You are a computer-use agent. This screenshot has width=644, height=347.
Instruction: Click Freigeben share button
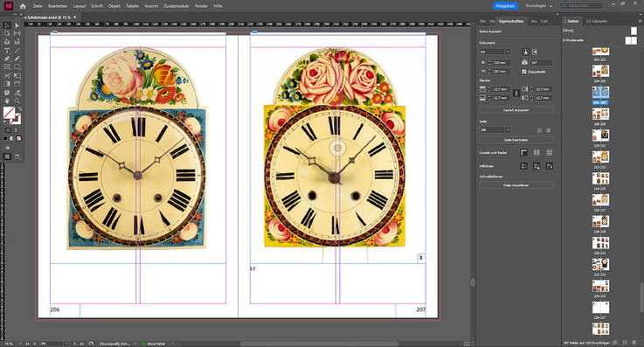coord(505,6)
